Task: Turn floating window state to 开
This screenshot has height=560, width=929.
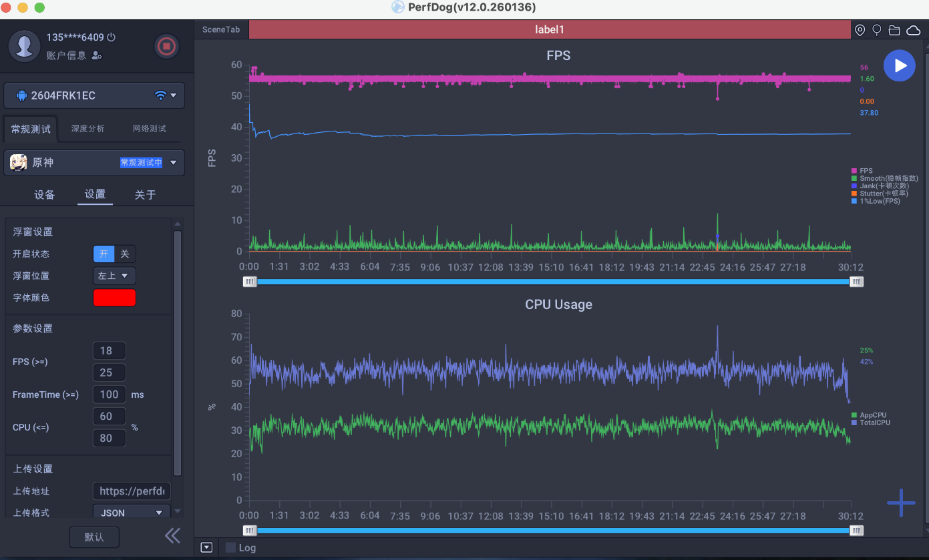Action: (x=104, y=254)
